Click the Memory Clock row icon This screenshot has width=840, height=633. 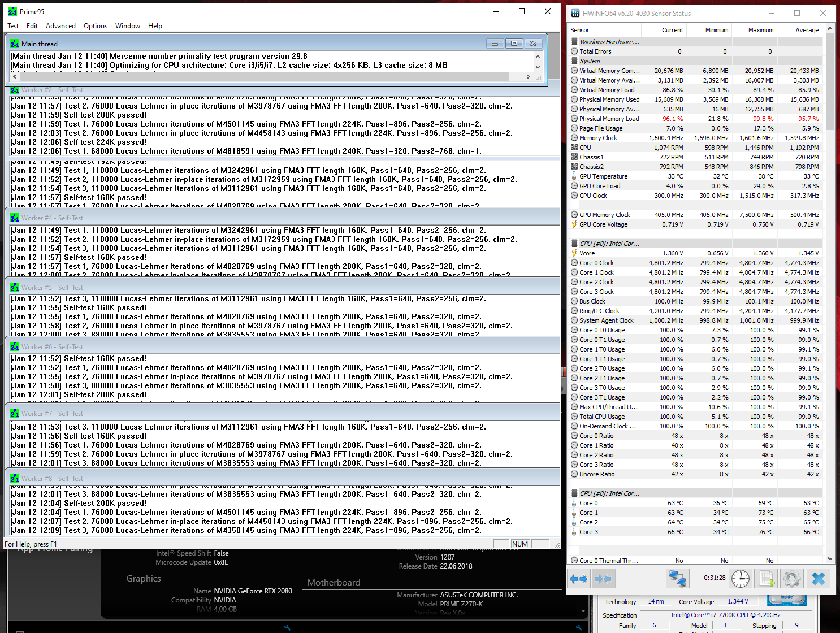pyautogui.click(x=574, y=138)
